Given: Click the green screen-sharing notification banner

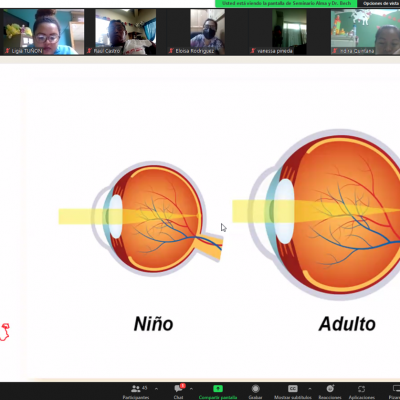Looking at the screenshot, I should click(x=286, y=3).
